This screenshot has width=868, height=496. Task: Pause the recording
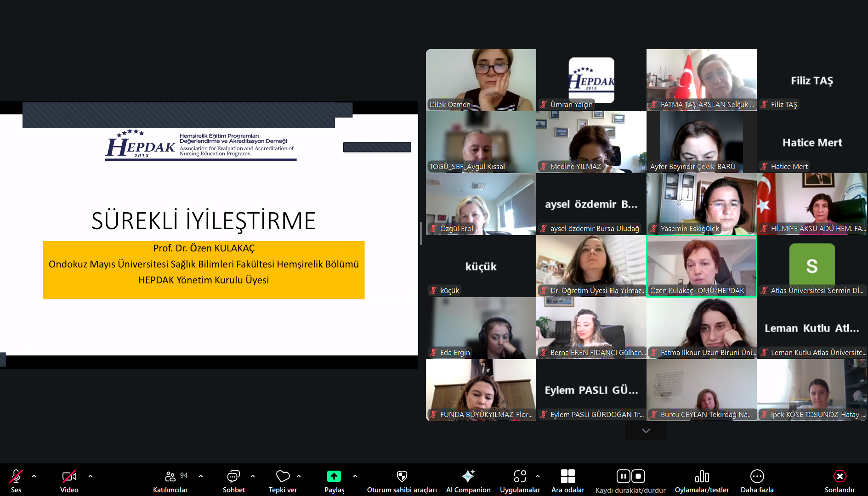623,476
